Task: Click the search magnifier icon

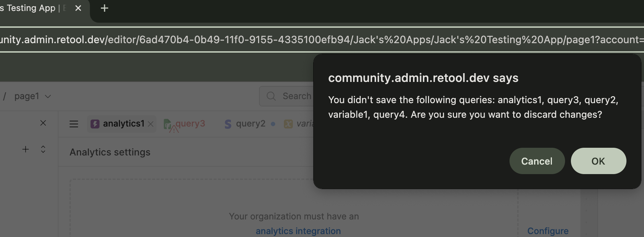Action: (271, 96)
